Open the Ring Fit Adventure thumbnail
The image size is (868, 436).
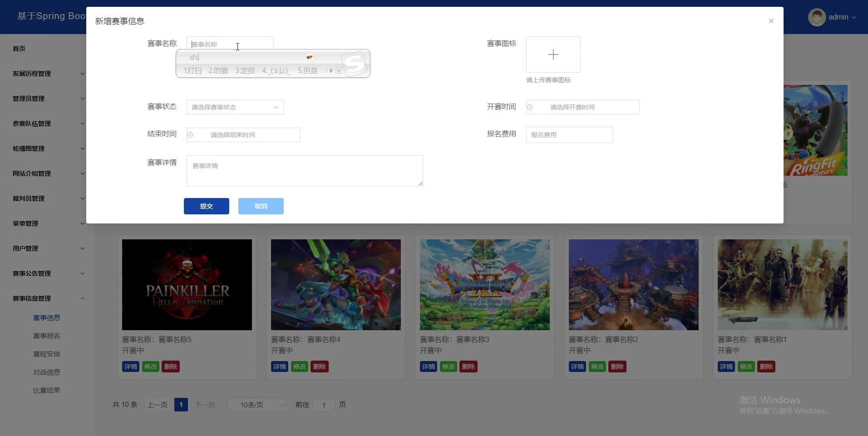click(x=815, y=130)
